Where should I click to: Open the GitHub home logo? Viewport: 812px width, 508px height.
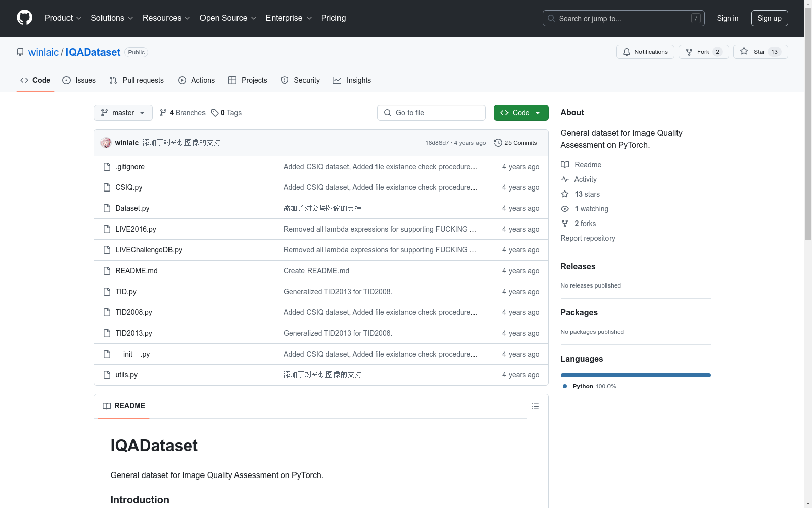[x=24, y=18]
